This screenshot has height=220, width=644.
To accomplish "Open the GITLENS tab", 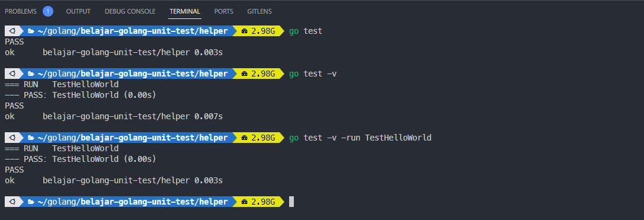I will (x=259, y=11).
